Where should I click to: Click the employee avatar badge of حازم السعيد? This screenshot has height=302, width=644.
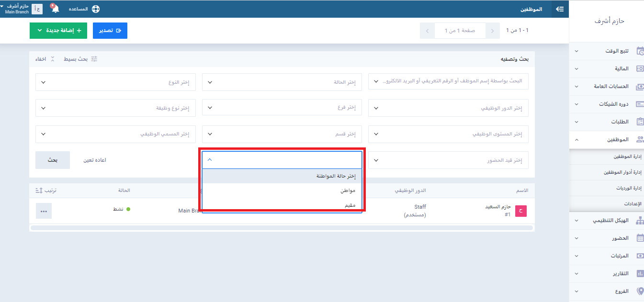click(520, 211)
